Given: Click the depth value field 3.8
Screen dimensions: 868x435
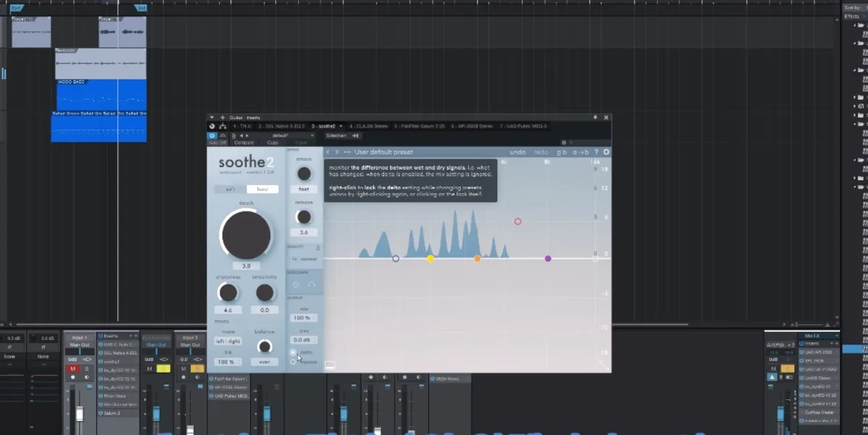Looking at the screenshot, I should 246,266.
